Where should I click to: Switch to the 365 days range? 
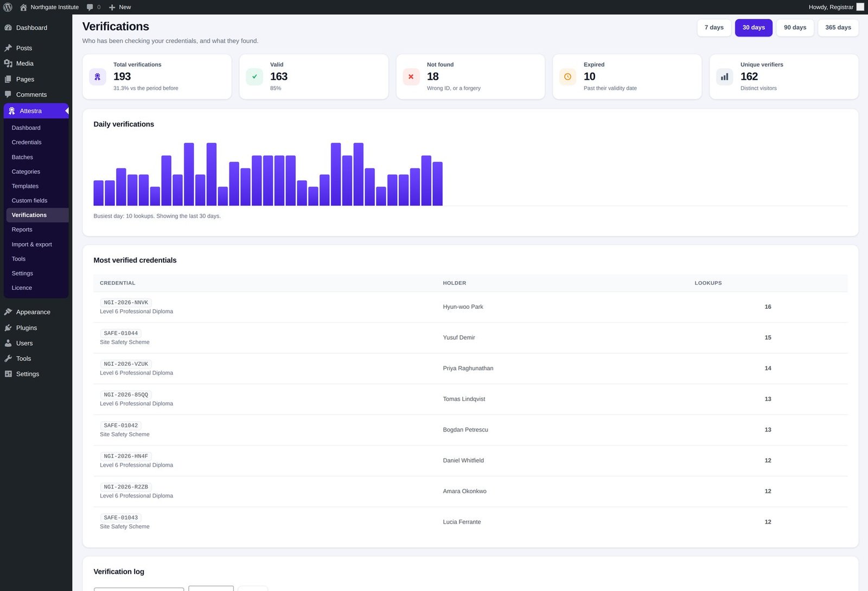click(838, 28)
